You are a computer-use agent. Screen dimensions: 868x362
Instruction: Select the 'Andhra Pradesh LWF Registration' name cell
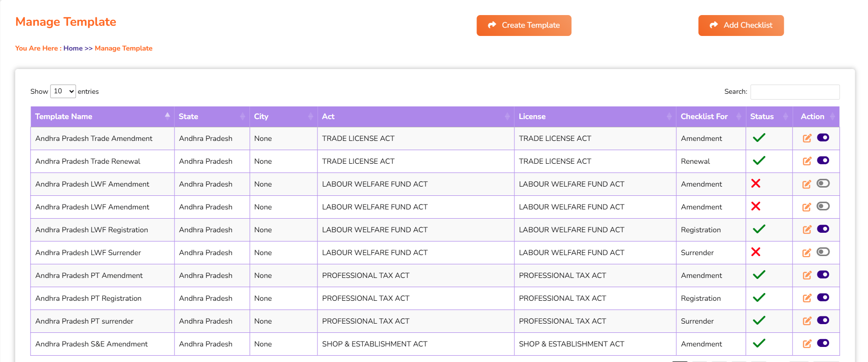102,230
